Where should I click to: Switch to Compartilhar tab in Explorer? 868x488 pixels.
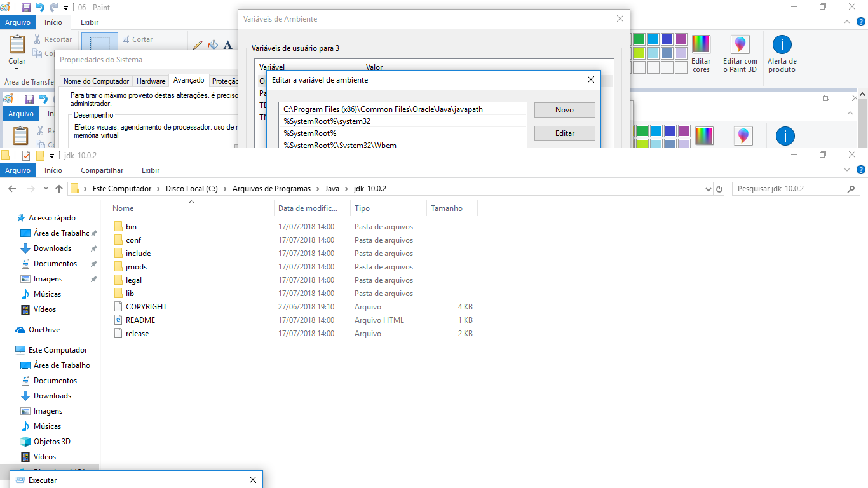tap(102, 170)
